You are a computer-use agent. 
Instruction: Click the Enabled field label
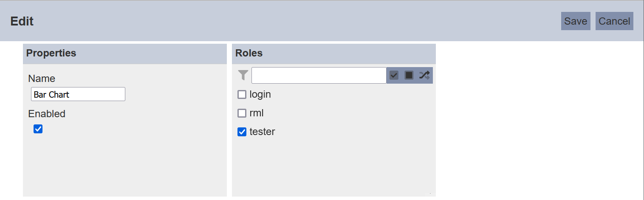coord(47,114)
